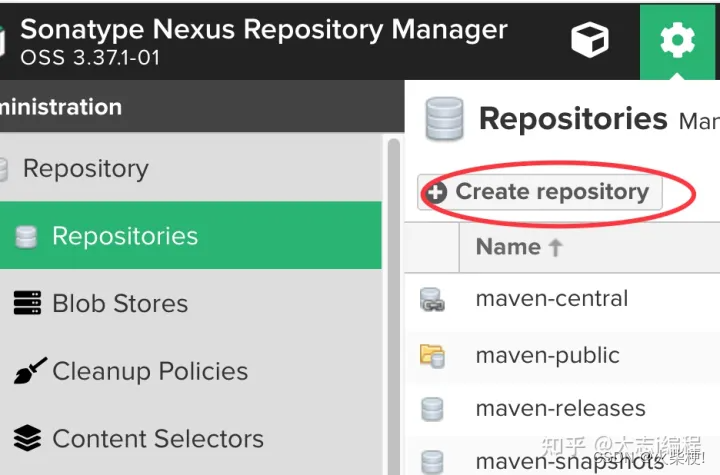Click the maven-snapshots hosted database icon
Screen dimensions: 720x475
coord(432,461)
